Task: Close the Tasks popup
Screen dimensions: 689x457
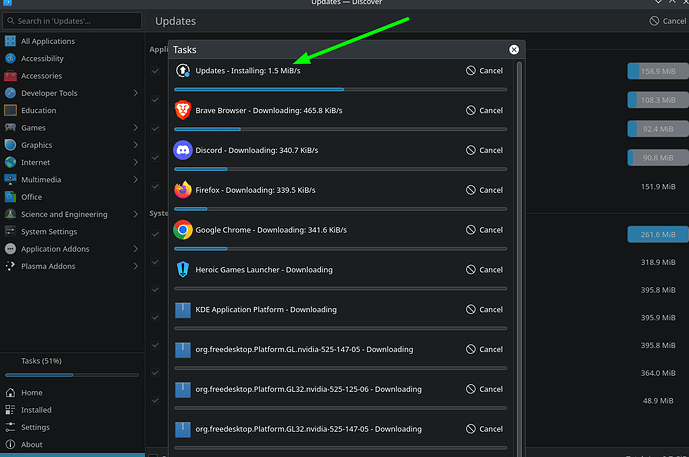Action: [514, 50]
